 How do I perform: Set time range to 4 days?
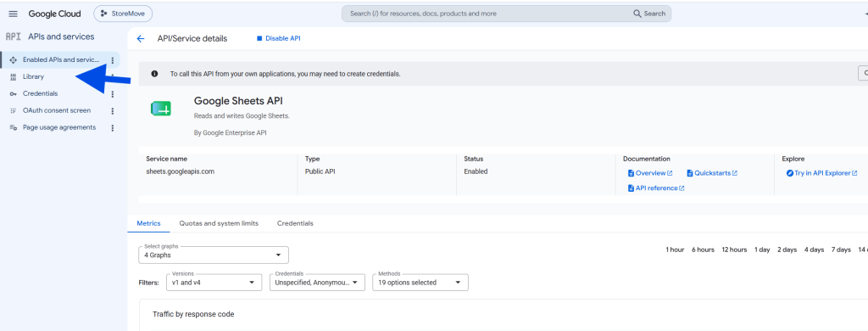[x=815, y=250]
